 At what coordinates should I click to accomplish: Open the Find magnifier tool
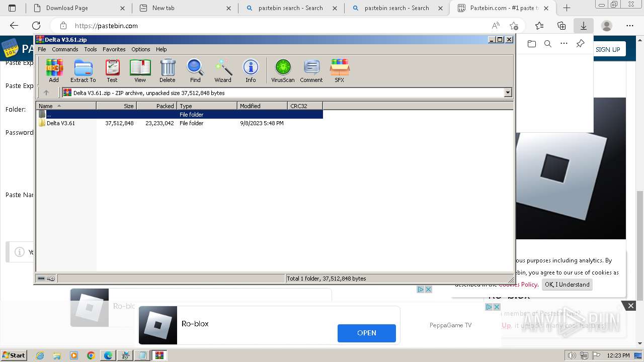pos(195,70)
